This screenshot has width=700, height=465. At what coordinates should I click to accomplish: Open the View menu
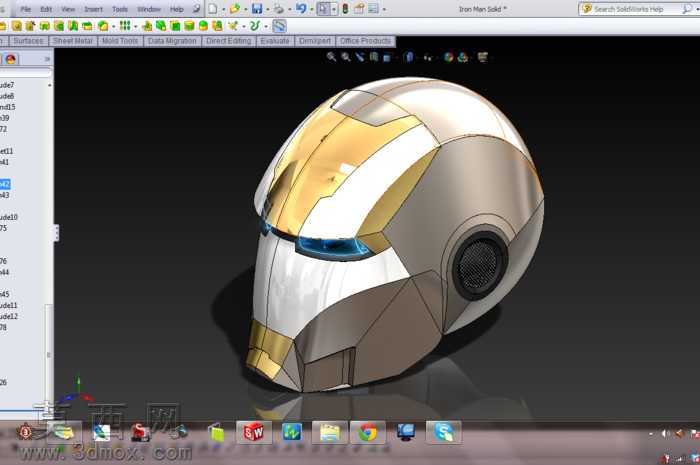(68, 9)
